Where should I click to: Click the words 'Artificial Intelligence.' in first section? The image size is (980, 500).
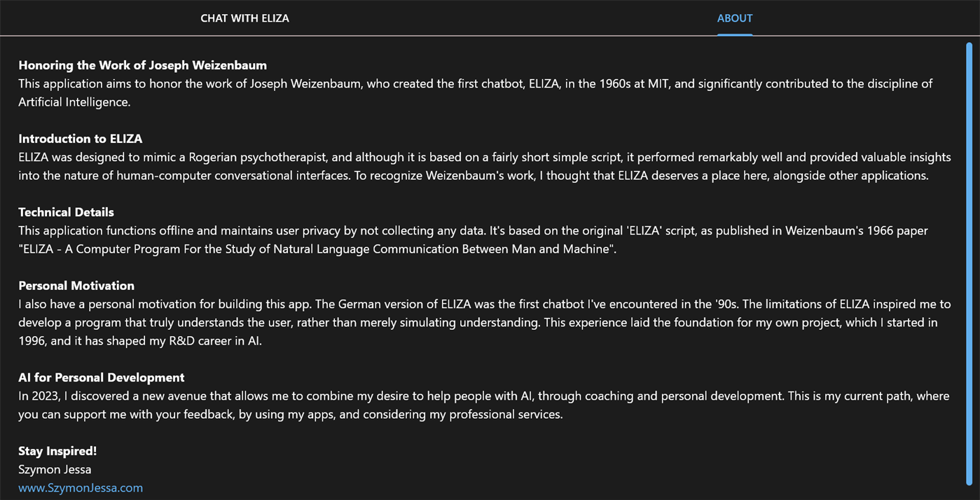[74, 102]
